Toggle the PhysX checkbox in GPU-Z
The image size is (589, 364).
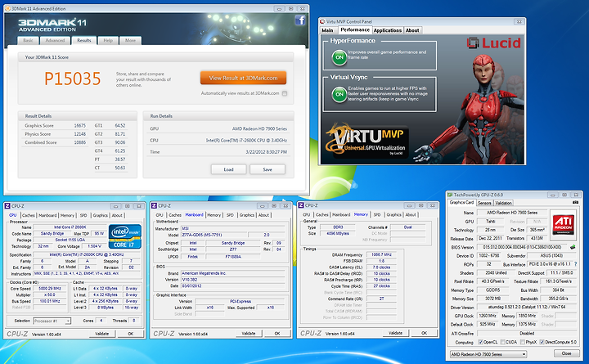click(x=523, y=342)
